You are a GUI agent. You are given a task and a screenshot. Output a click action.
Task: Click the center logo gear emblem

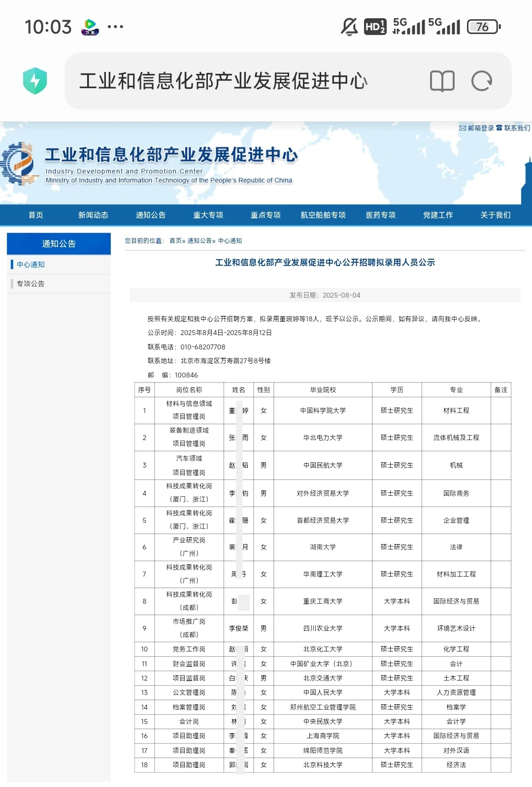click(x=19, y=164)
